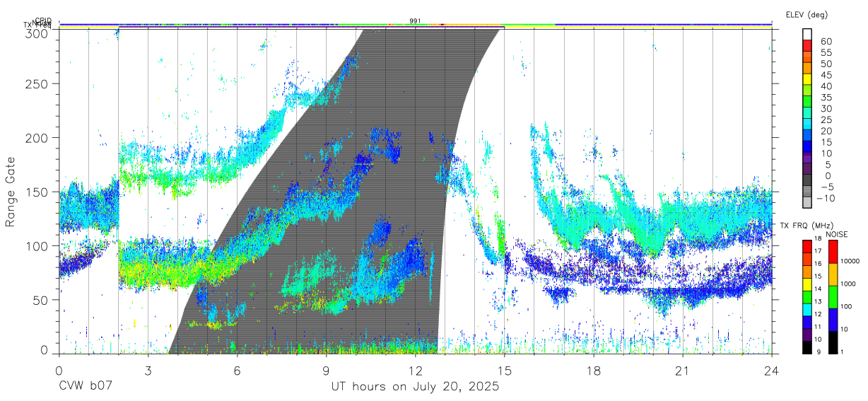Image resolution: width=868 pixels, height=401 pixels.
Task: Select the red swatch in NOISE legend
Action: click(x=832, y=251)
